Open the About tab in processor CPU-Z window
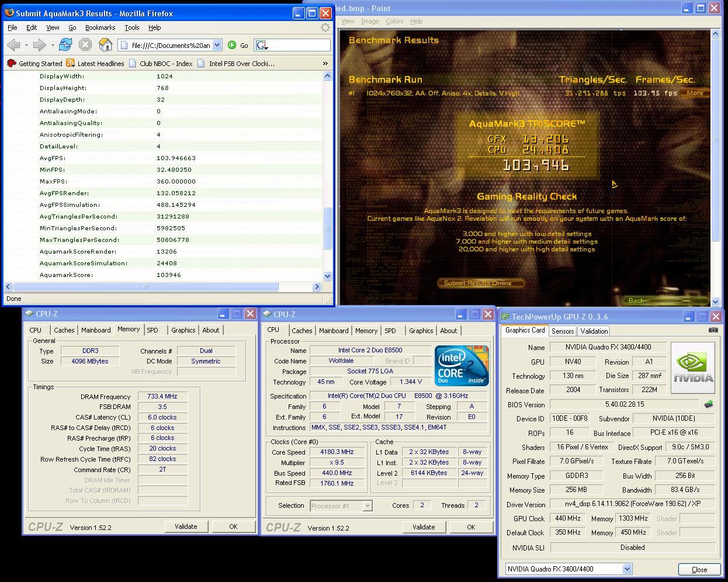 point(449,331)
